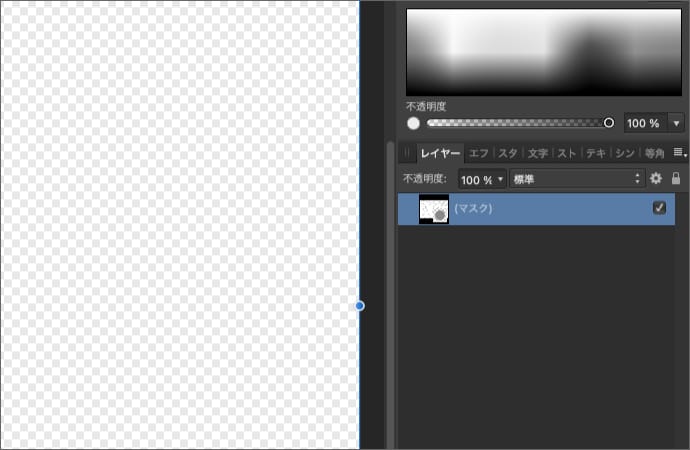Image resolution: width=690 pixels, height=450 pixels.
Task: Open the 標準 blend mode dropdown
Action: [x=576, y=179]
